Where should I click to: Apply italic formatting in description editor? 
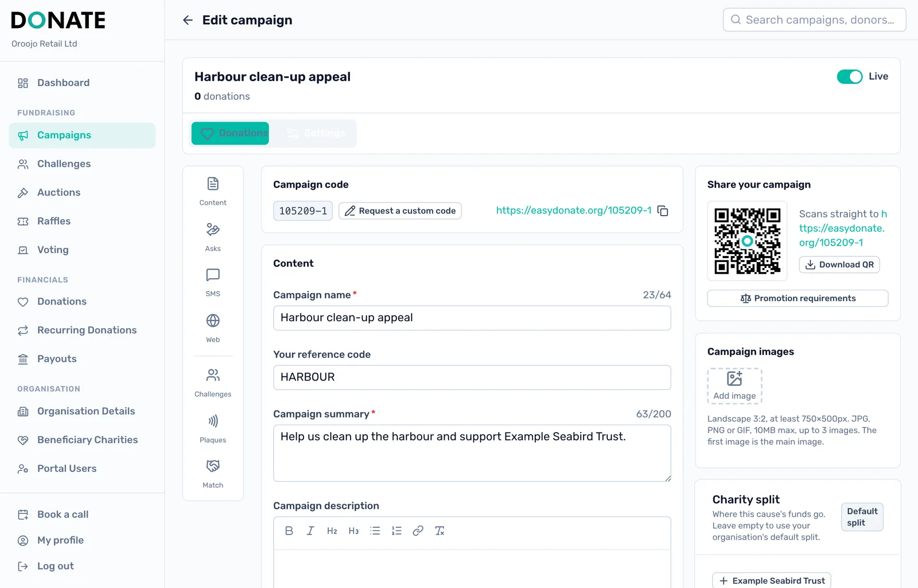point(310,531)
